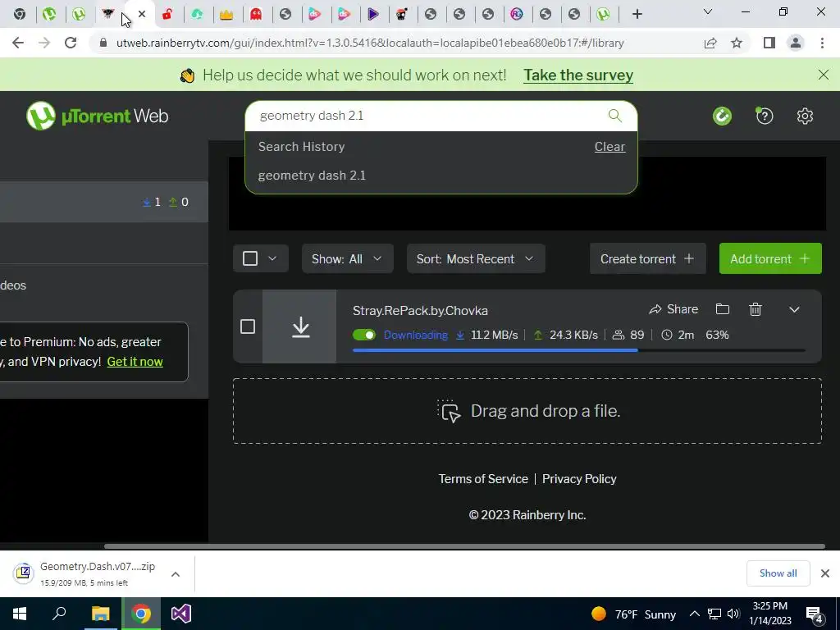Screen dimensions: 840x630
Task: Open the Show: All filter dropdown
Action: [x=347, y=258]
